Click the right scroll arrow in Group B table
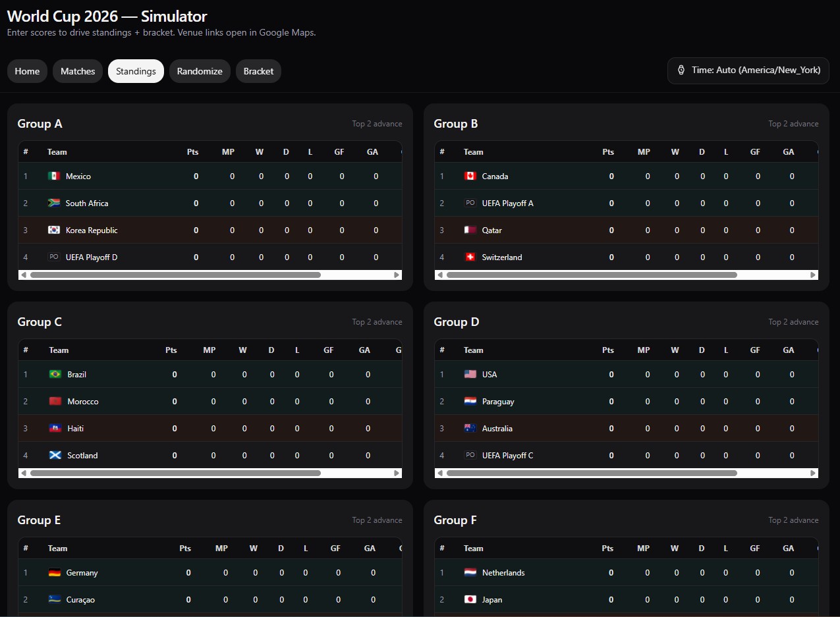840x617 pixels. point(813,275)
